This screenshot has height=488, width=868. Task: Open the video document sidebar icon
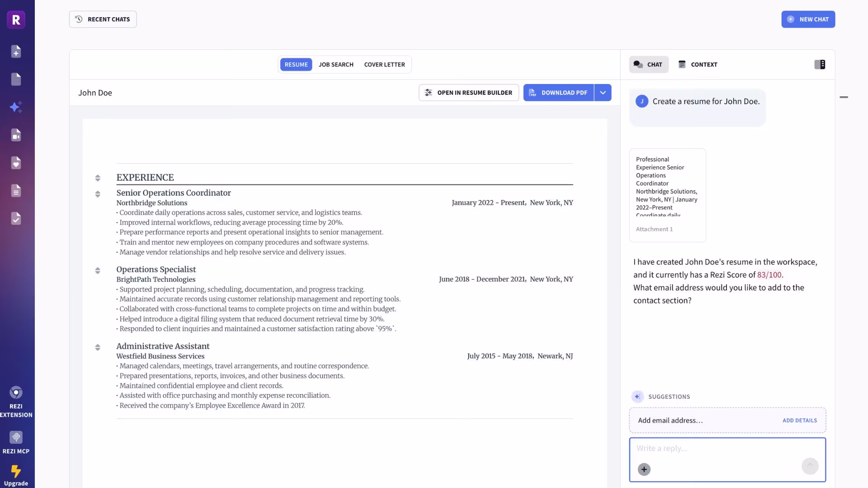coord(16,135)
